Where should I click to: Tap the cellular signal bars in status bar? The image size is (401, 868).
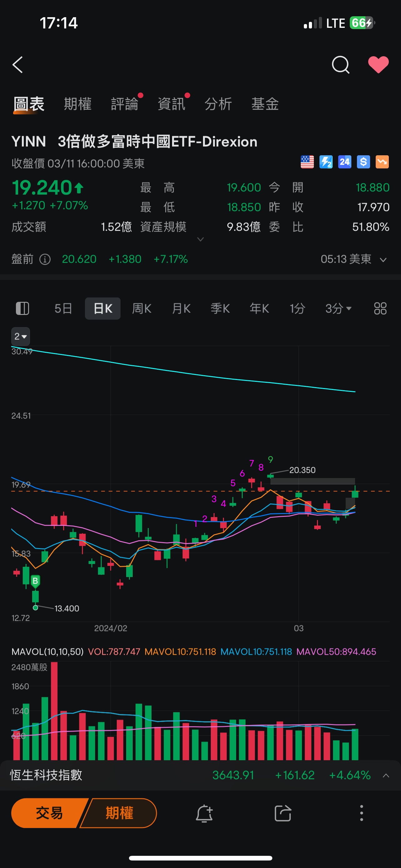coord(312,23)
